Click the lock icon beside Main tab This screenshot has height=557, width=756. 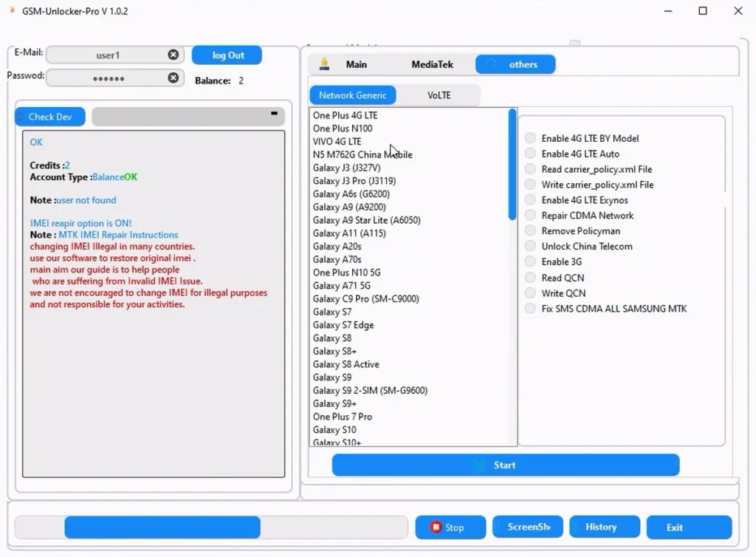(x=324, y=64)
